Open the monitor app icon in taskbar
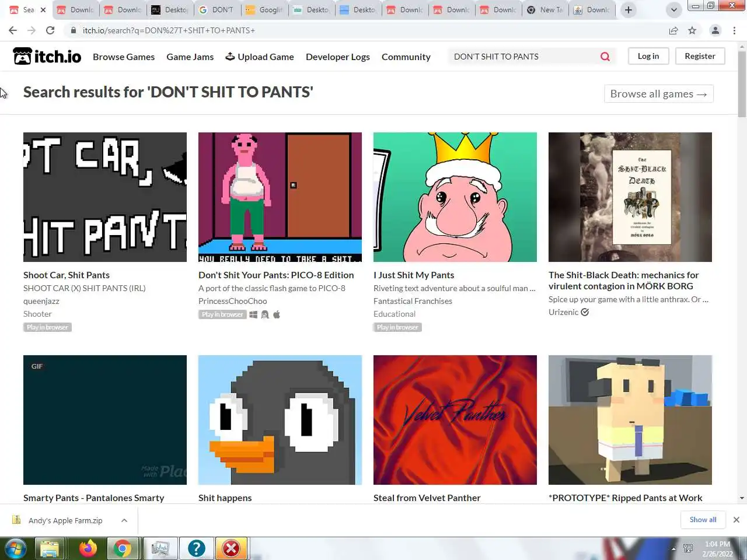This screenshot has width=747, height=560. (160, 548)
